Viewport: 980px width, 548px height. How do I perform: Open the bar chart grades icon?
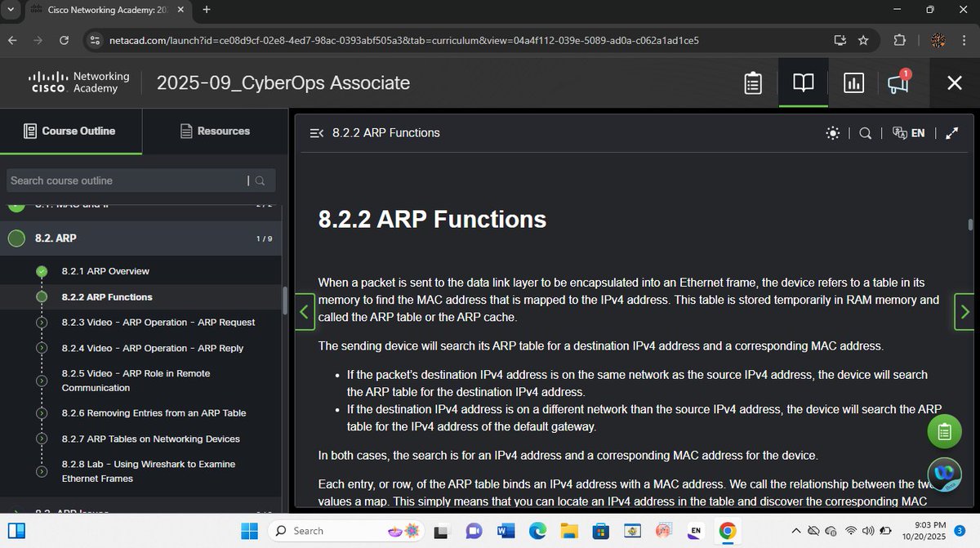coord(854,83)
